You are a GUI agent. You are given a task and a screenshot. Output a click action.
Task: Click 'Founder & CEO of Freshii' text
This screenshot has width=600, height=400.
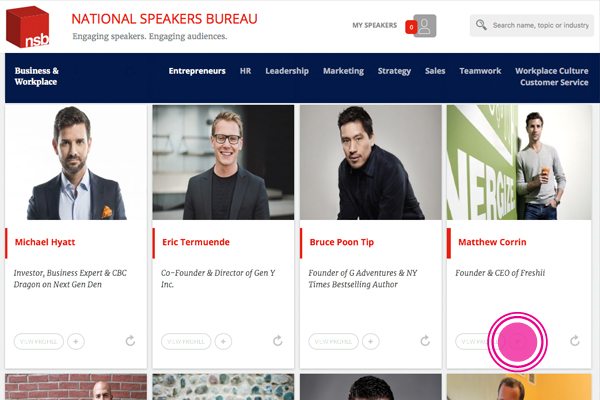tap(500, 273)
